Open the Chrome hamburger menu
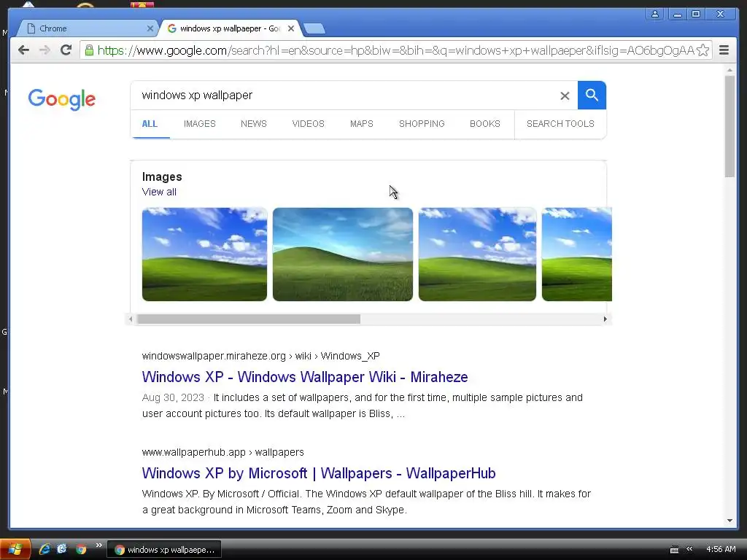This screenshot has height=560, width=747. [724, 50]
